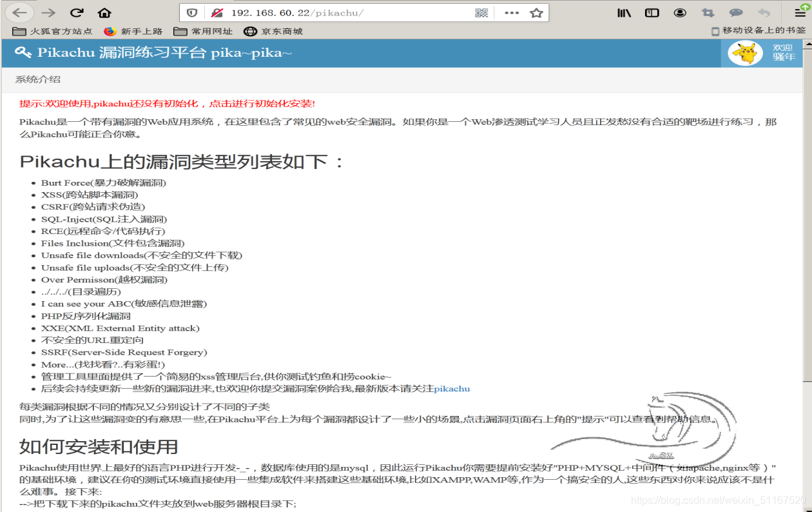Open the Firefox hamburger menu
The image size is (812, 512).
tap(800, 12)
